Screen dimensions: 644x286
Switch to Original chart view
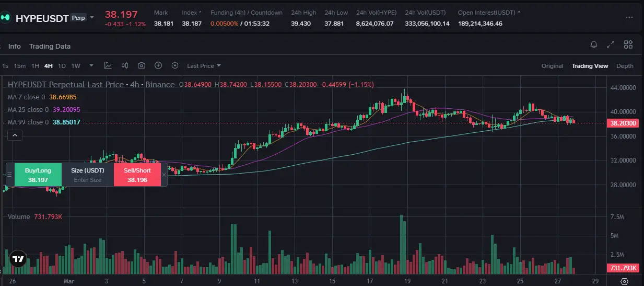552,66
